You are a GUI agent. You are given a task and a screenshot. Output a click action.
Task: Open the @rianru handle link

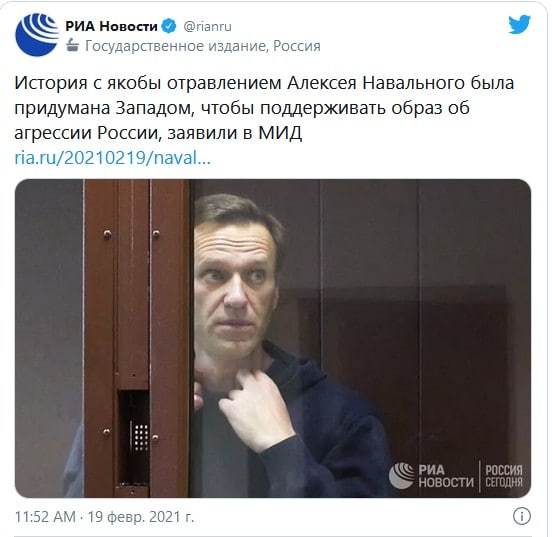pos(207,27)
